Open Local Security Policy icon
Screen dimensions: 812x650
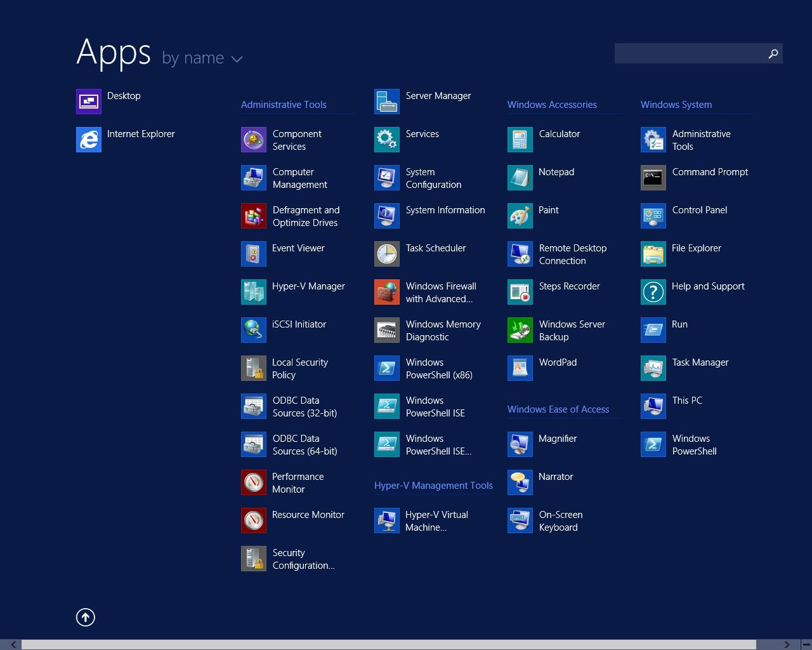(x=254, y=368)
